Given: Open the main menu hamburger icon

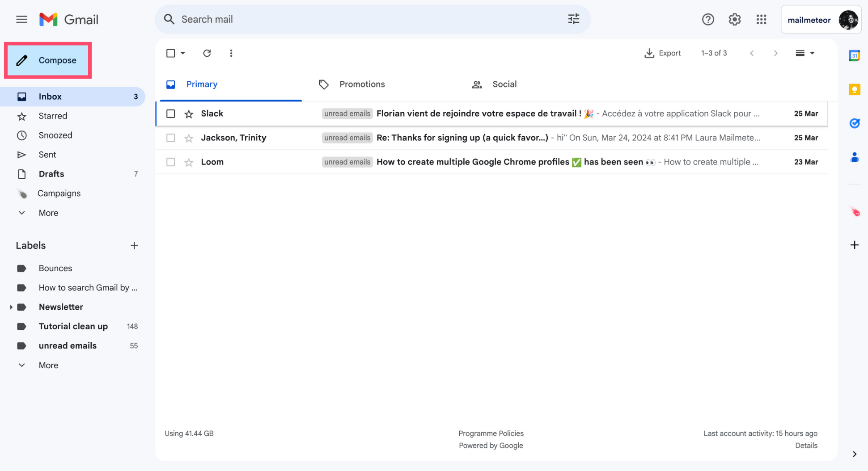Looking at the screenshot, I should pos(21,19).
